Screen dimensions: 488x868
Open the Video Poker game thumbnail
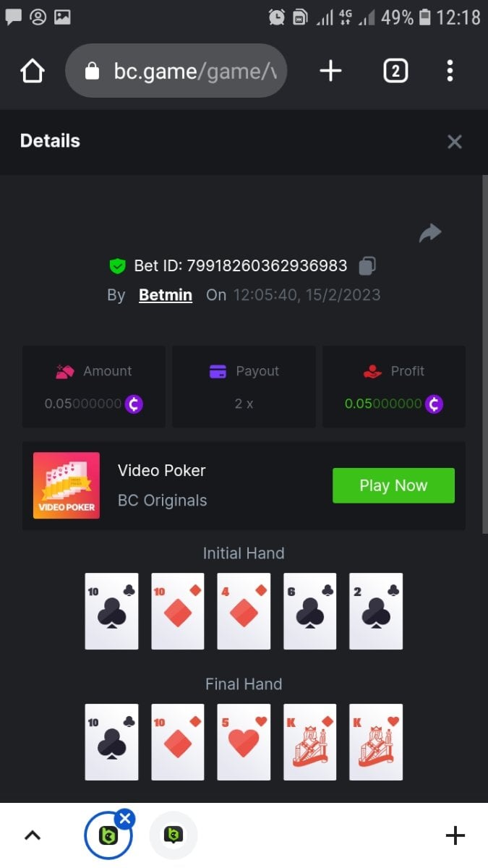(x=67, y=485)
